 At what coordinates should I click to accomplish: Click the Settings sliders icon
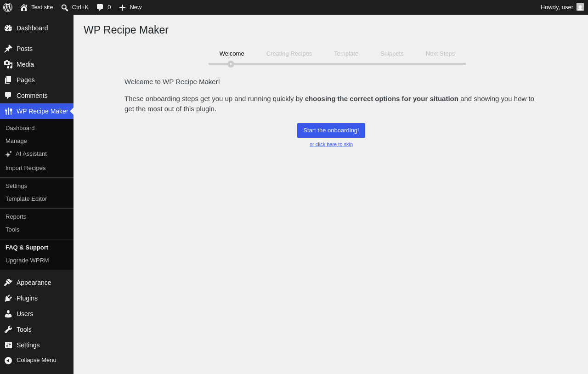click(x=8, y=345)
